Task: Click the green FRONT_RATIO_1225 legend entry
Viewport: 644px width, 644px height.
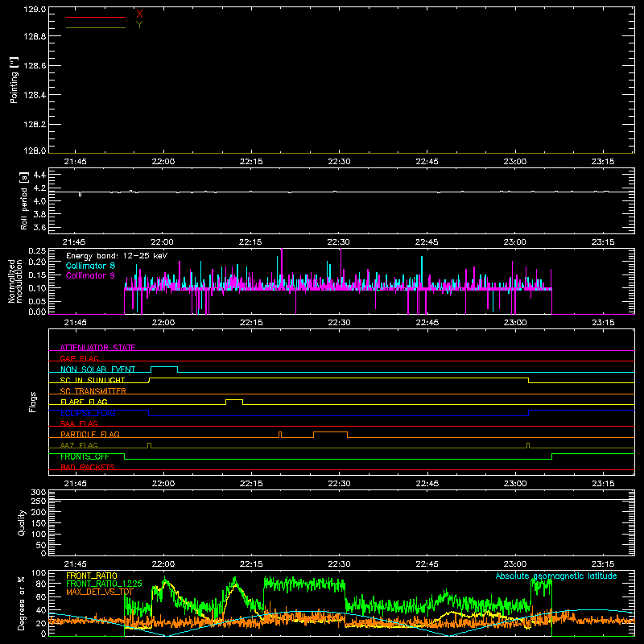Action: point(105,584)
